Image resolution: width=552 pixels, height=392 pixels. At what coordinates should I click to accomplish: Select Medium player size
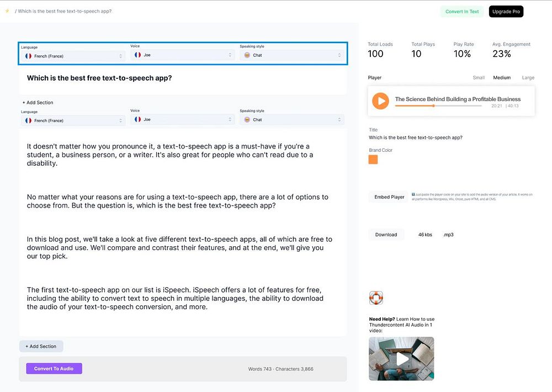tap(502, 78)
